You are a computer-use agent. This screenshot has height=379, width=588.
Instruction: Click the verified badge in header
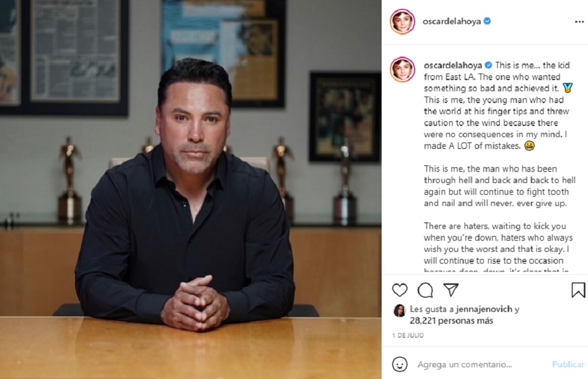pos(487,21)
